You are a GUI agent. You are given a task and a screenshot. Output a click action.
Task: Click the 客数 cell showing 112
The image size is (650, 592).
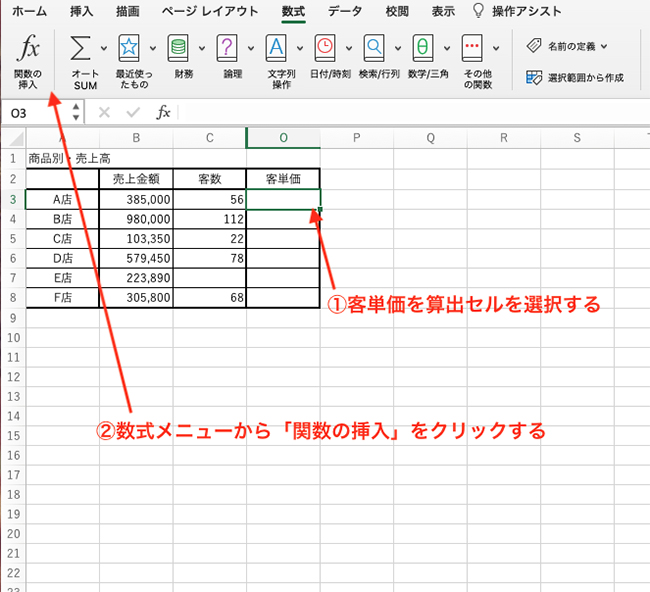210,219
